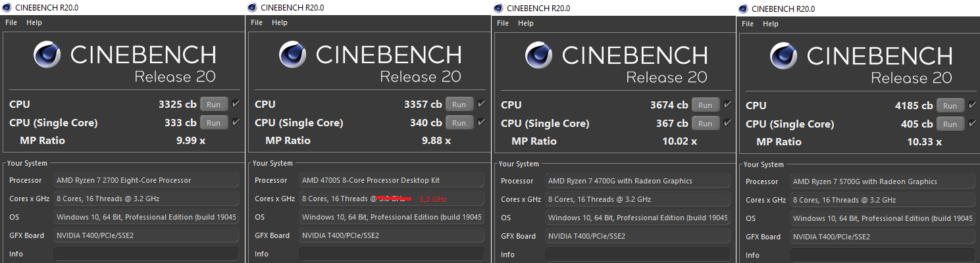
Task: Open the Help menu in the 4700S window
Action: pyautogui.click(x=280, y=22)
